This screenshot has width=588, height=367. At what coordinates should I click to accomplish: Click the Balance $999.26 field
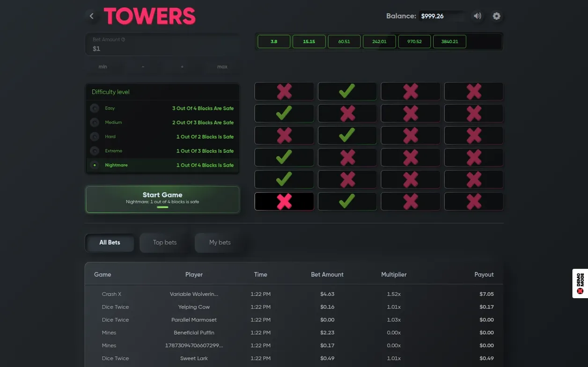click(442, 16)
